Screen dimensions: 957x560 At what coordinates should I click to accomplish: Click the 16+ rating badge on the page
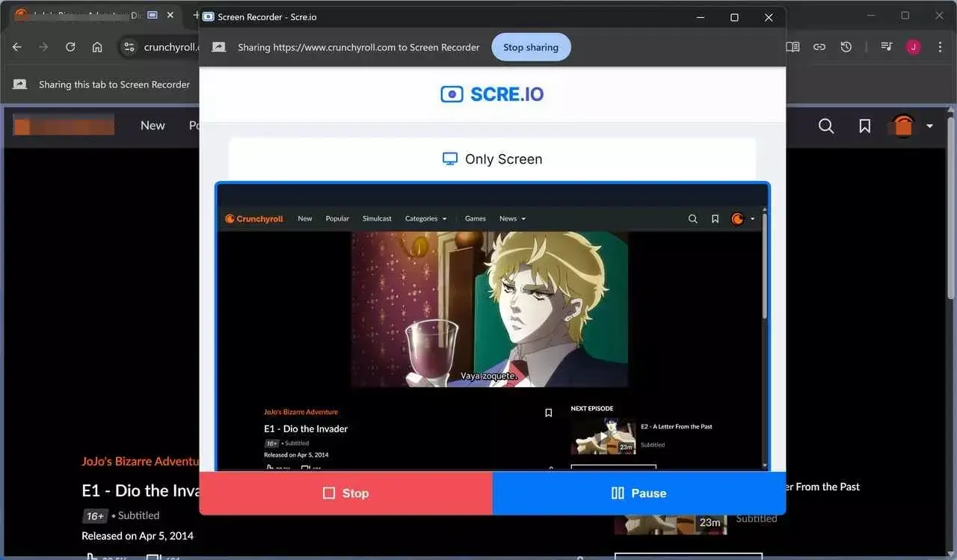pos(95,516)
